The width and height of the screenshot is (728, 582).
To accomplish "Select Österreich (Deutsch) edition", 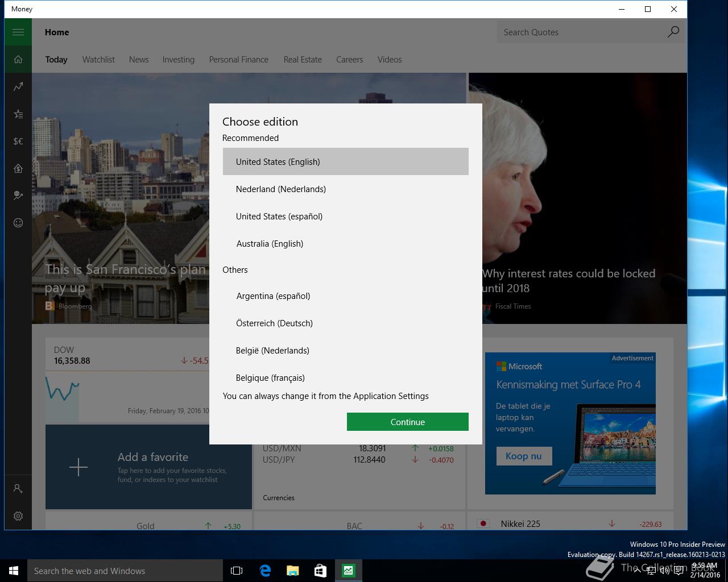I will click(x=346, y=323).
